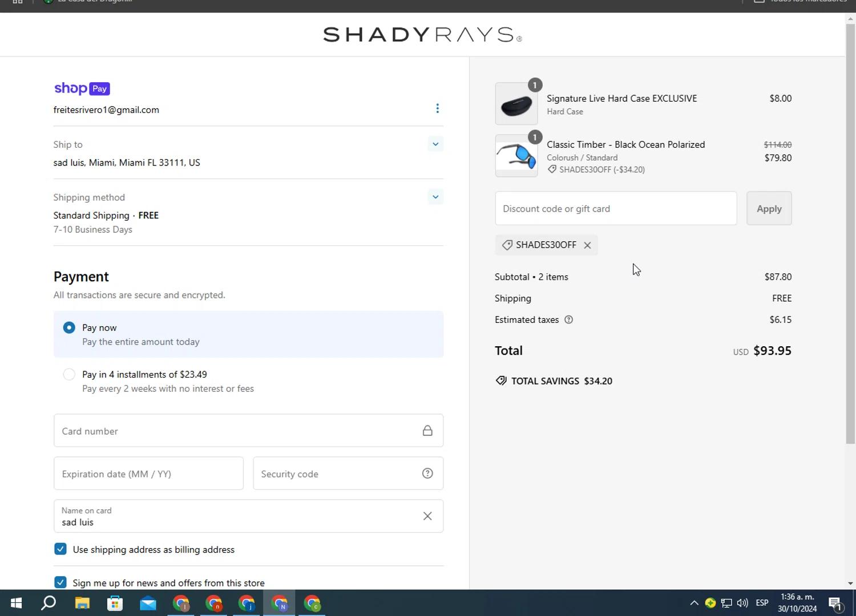The height and width of the screenshot is (616, 856).
Task: Focus the Security code field
Action: point(348,473)
